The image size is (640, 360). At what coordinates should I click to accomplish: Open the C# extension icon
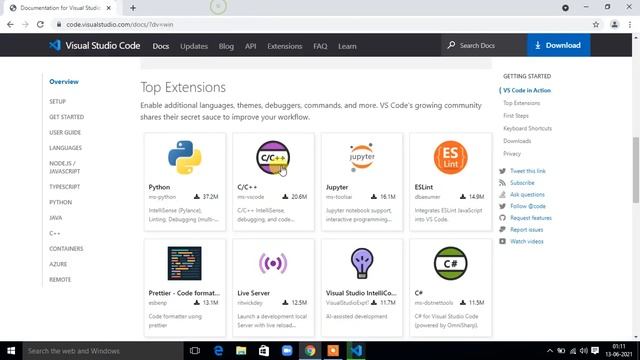pos(451,263)
